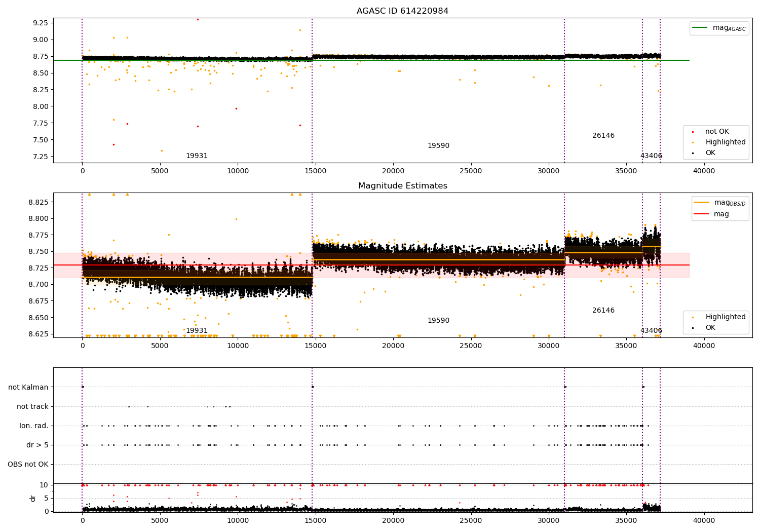Click the 8.650 y-axis tick label
This screenshot has height=532, width=760.
click(38, 318)
